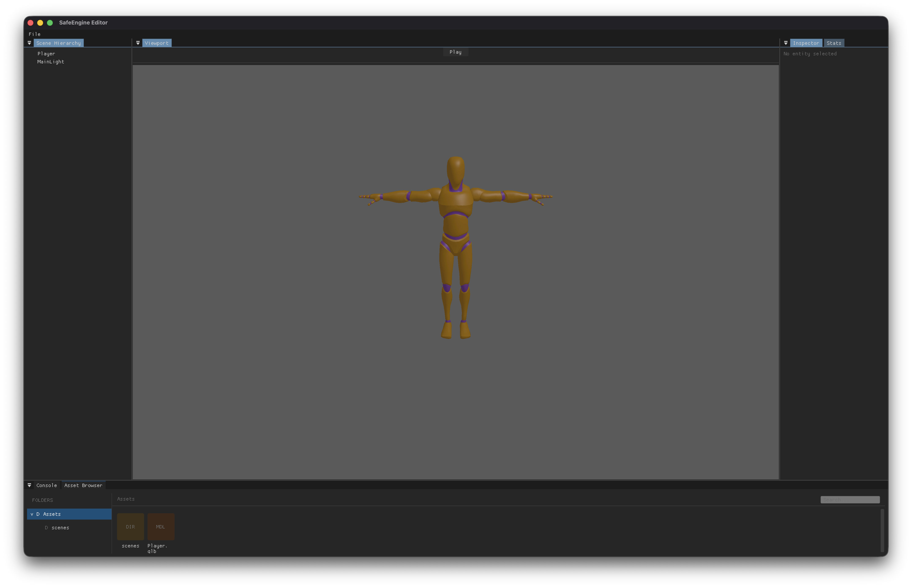
Task: Switch to the Stats tab
Action: click(x=834, y=43)
